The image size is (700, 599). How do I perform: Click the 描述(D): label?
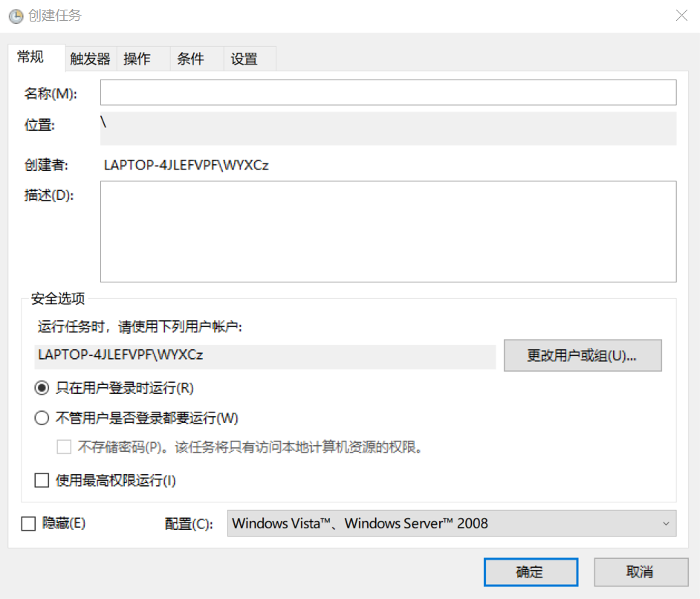pos(49,195)
